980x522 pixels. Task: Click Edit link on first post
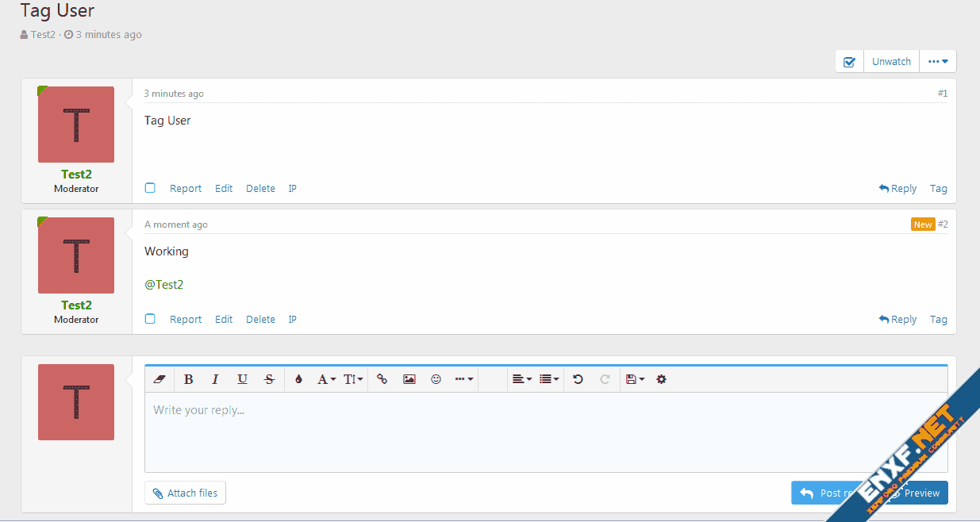pyautogui.click(x=224, y=189)
